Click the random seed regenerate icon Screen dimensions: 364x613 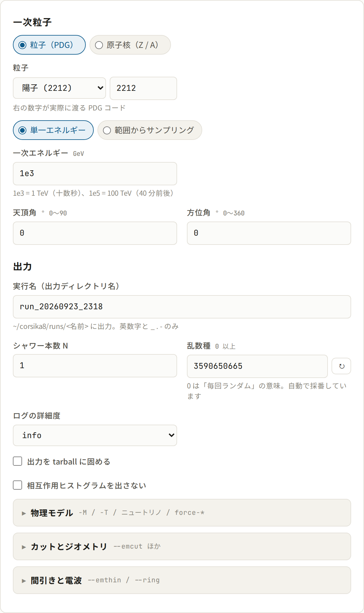tap(341, 366)
